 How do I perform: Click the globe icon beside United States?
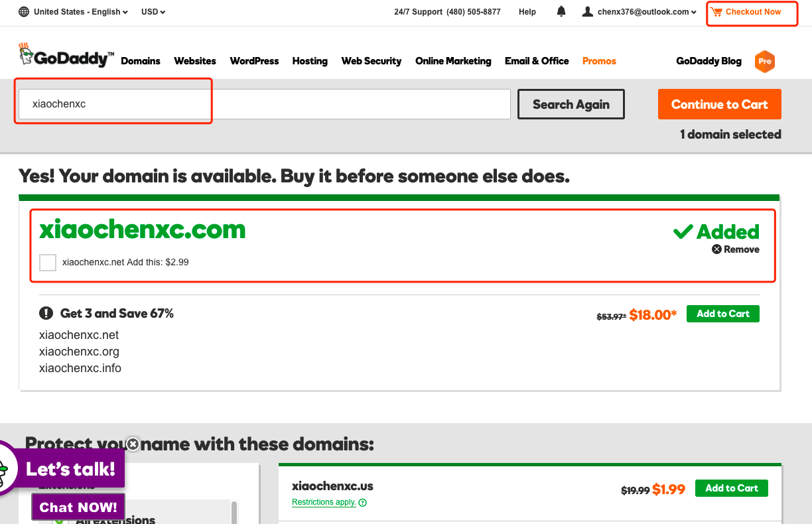pyautogui.click(x=24, y=12)
